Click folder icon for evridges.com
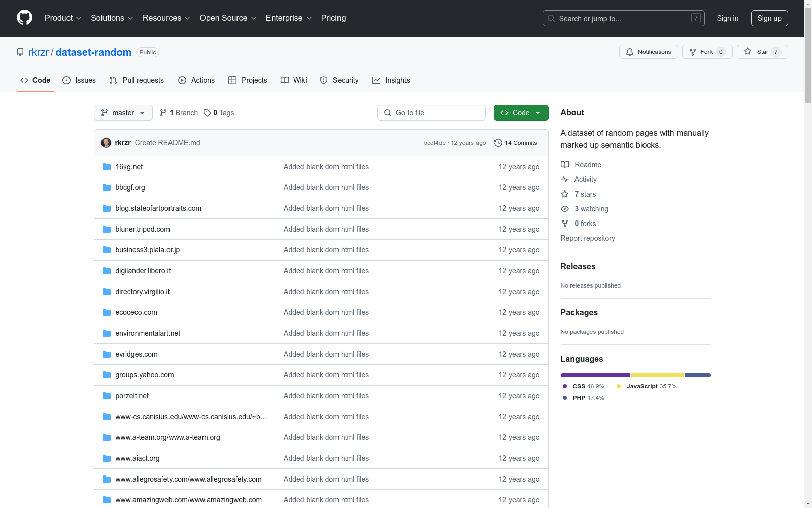812x508 pixels. click(107, 354)
